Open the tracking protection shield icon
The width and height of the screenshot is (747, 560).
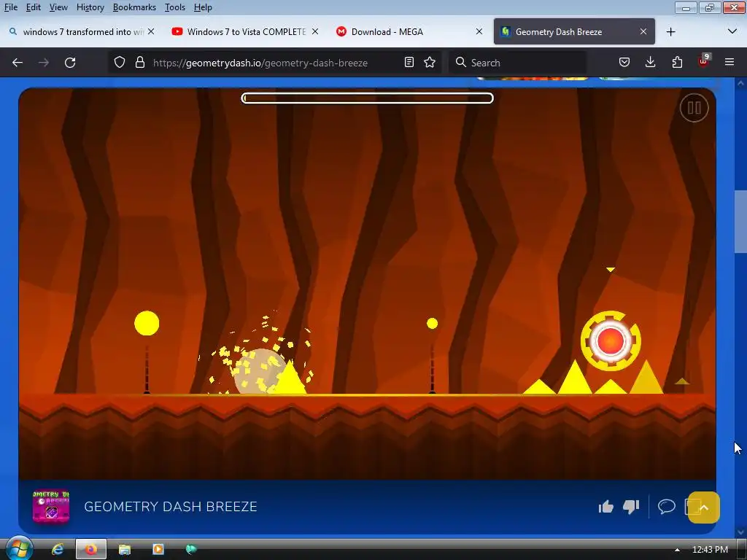[x=120, y=63]
